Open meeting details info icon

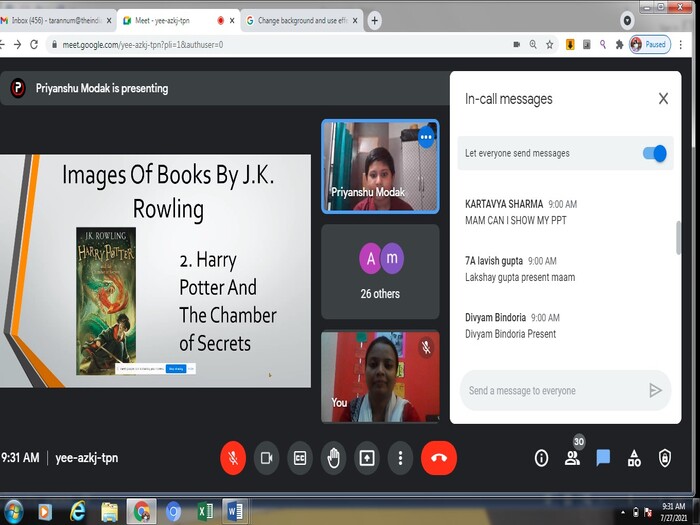click(542, 458)
